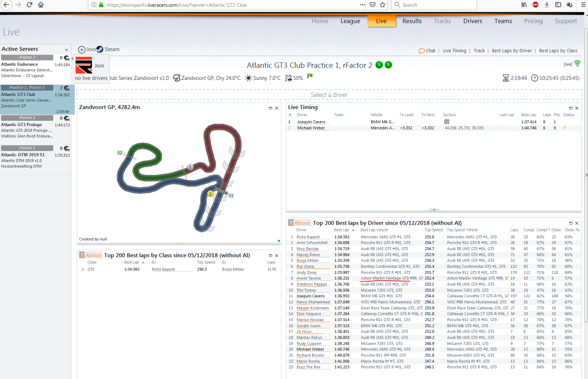Click the plus Join icon
Screen dimensions: 588x379
pos(82,50)
